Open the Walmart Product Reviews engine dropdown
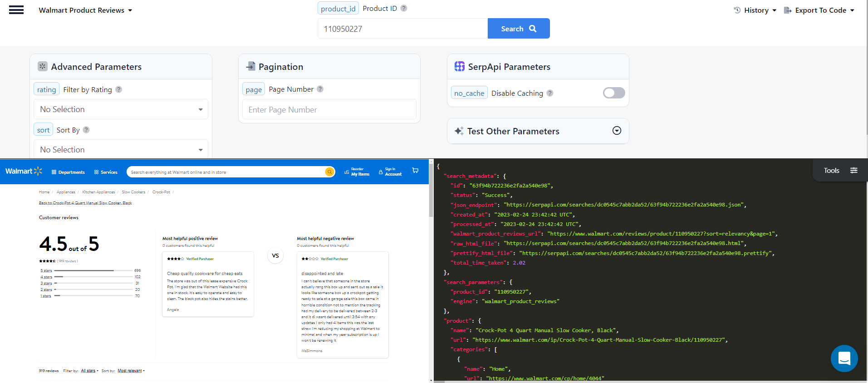This screenshot has width=868, height=383. tap(85, 10)
